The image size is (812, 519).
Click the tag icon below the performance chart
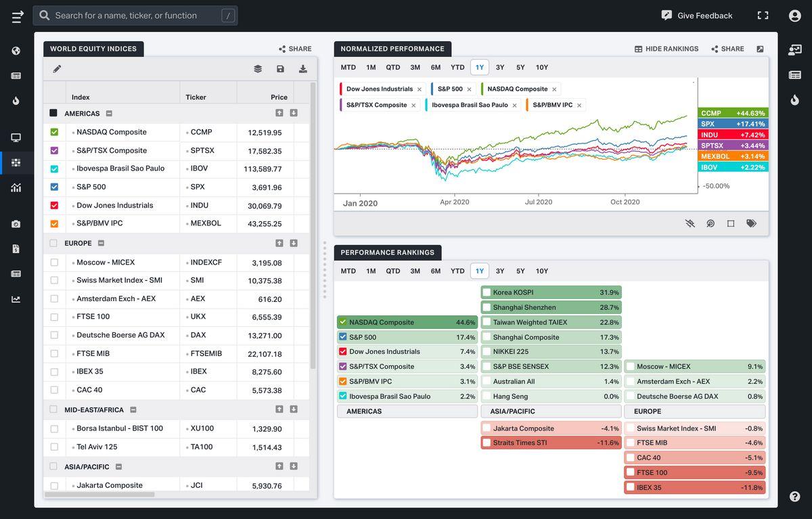751,223
